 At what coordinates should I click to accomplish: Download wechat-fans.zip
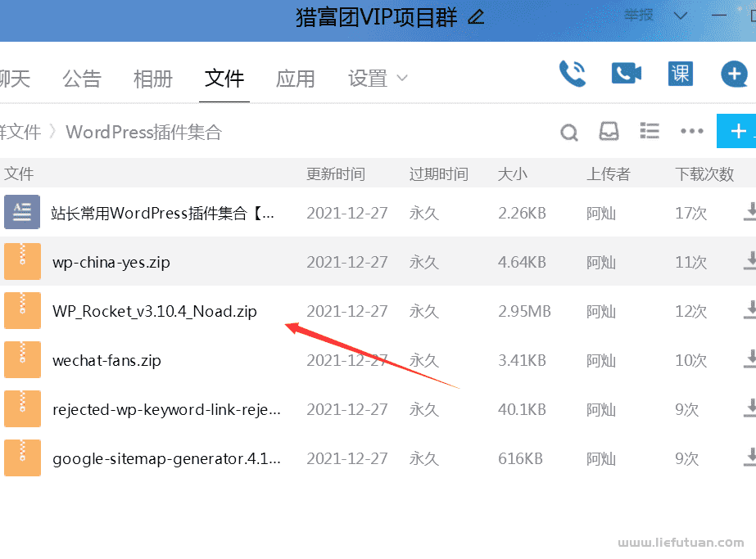click(x=750, y=359)
